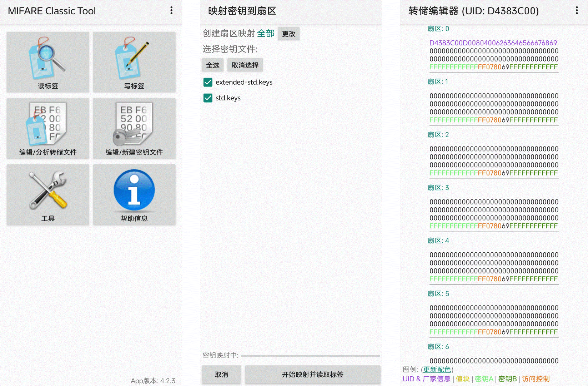Open the 工具 (Tools) tile

pyautogui.click(x=48, y=195)
